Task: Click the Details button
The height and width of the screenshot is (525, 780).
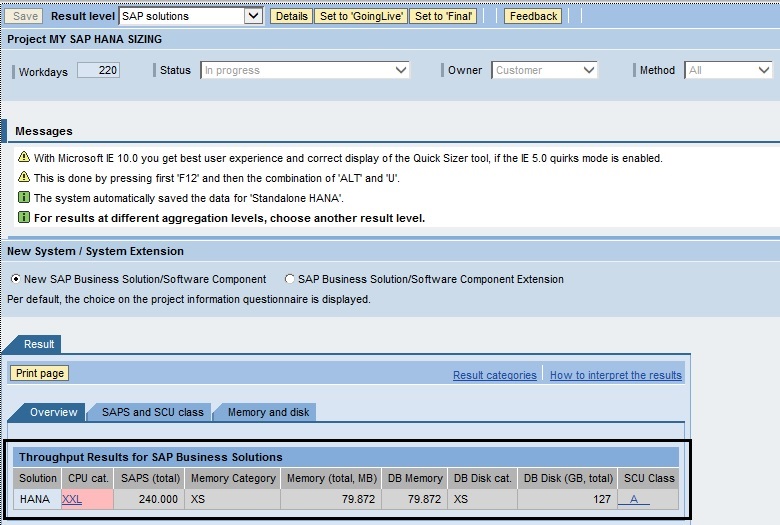Action: (292, 16)
